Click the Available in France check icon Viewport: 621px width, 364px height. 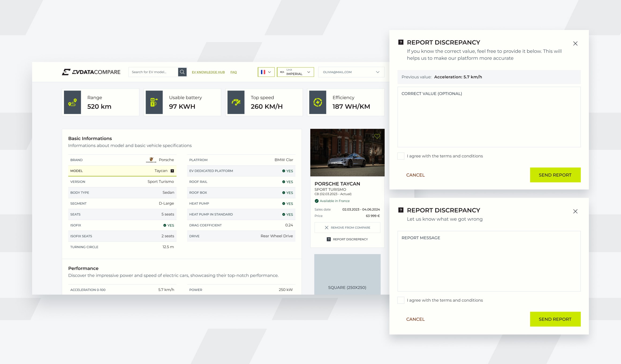pyautogui.click(x=317, y=201)
